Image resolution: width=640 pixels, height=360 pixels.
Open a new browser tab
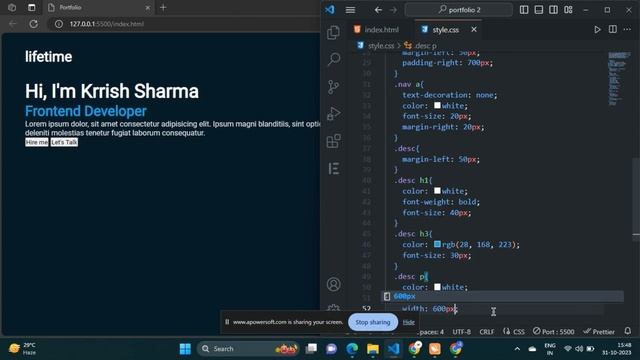pos(163,7)
